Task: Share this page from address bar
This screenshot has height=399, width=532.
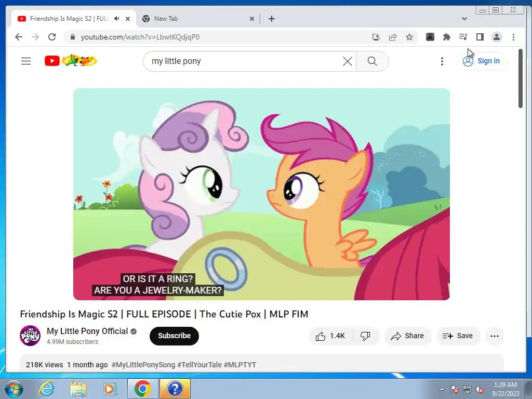Action: [x=393, y=37]
